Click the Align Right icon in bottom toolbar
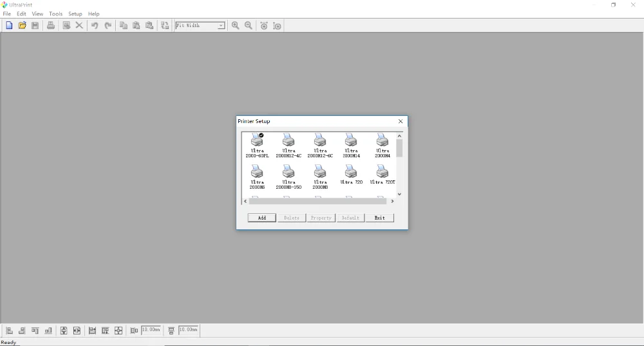 click(22, 331)
